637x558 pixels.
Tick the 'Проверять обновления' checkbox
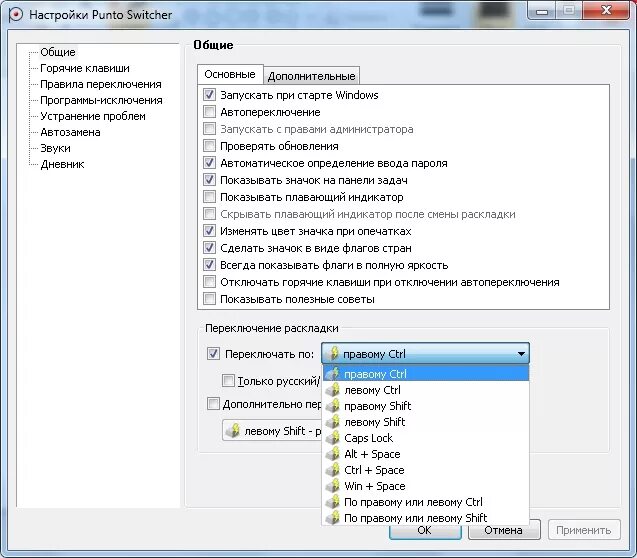[209, 146]
